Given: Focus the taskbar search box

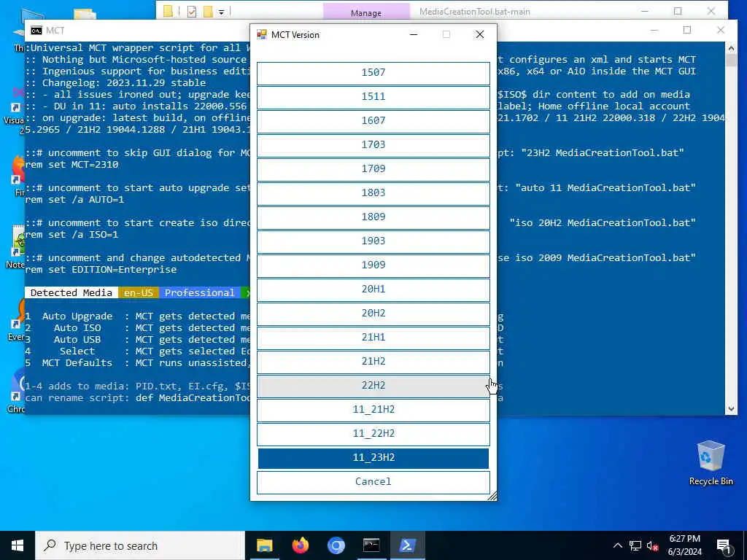Looking at the screenshot, I should [140, 545].
